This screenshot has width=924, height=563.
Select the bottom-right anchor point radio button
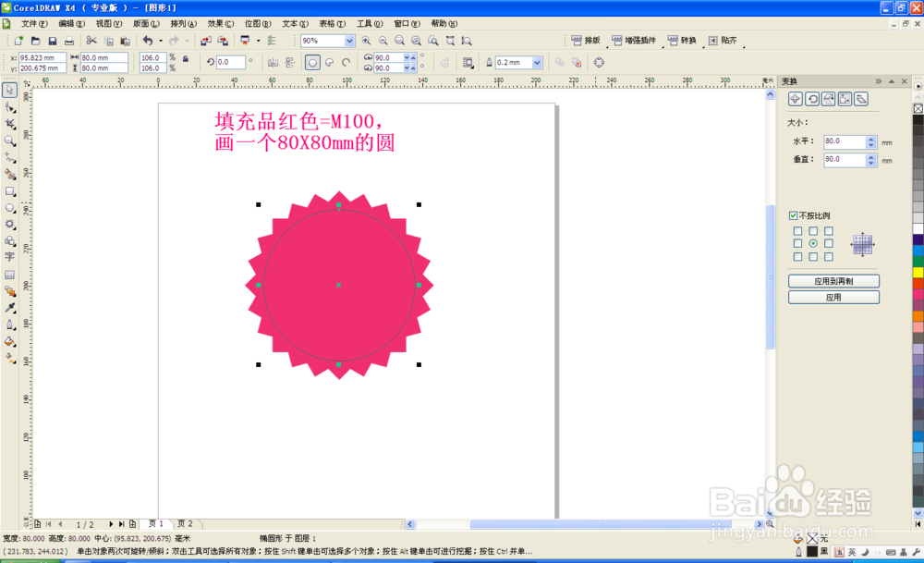(x=829, y=256)
